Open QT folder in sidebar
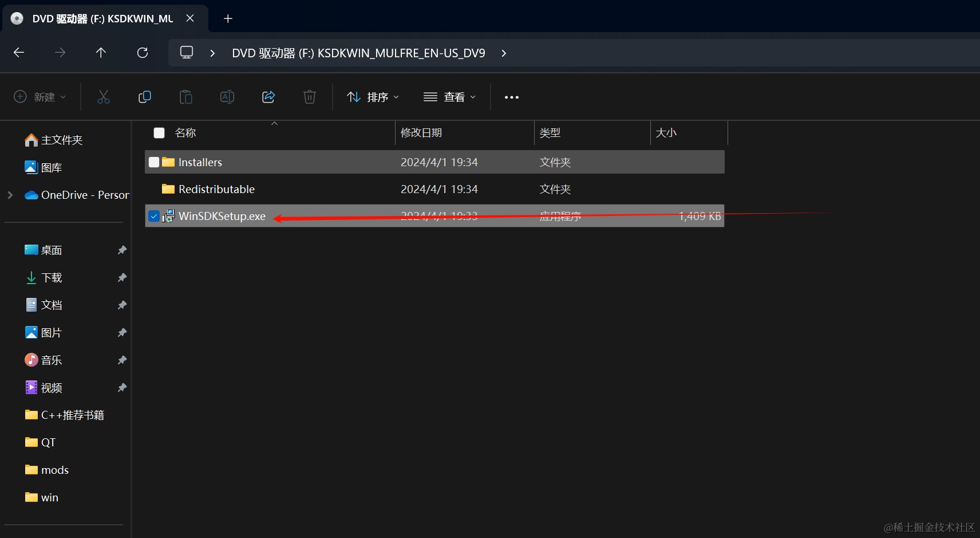This screenshot has width=980, height=538. [40, 442]
